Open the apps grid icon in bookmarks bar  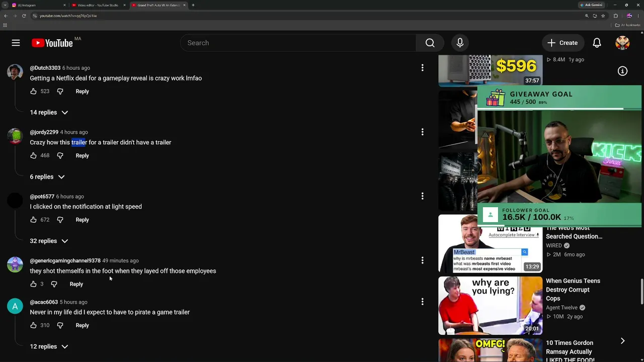pyautogui.click(x=5, y=25)
